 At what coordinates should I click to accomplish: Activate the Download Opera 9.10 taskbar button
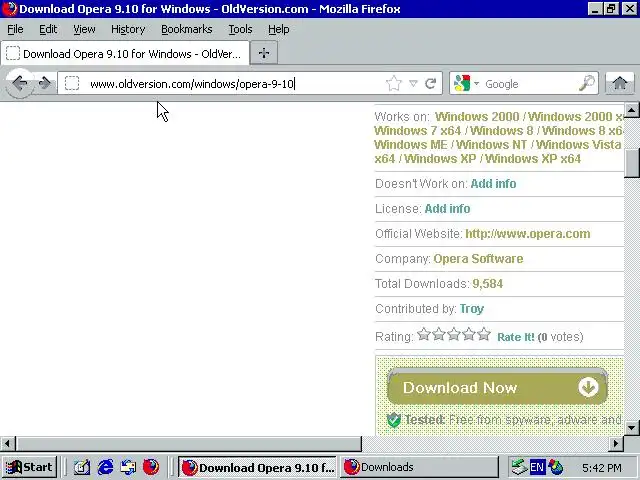tap(257, 467)
